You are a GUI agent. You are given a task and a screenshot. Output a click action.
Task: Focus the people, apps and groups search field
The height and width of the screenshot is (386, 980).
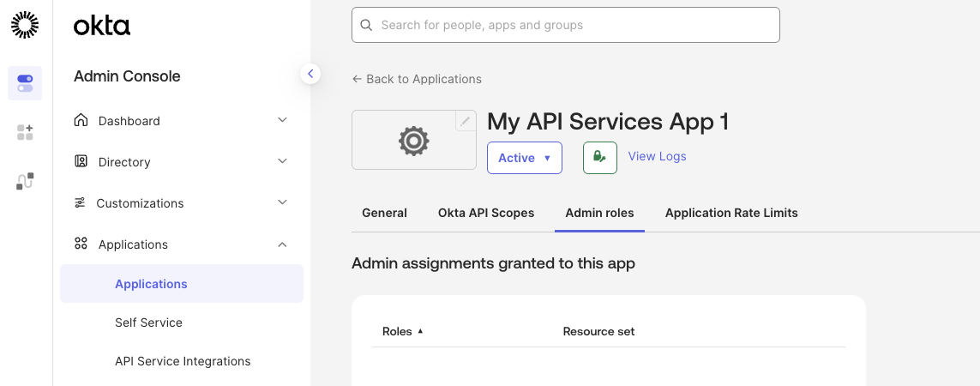(566, 25)
